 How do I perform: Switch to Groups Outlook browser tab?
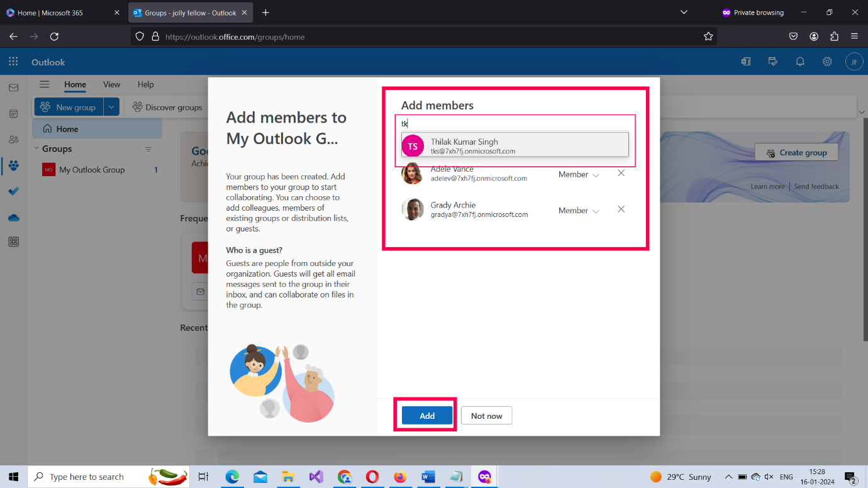click(x=191, y=13)
